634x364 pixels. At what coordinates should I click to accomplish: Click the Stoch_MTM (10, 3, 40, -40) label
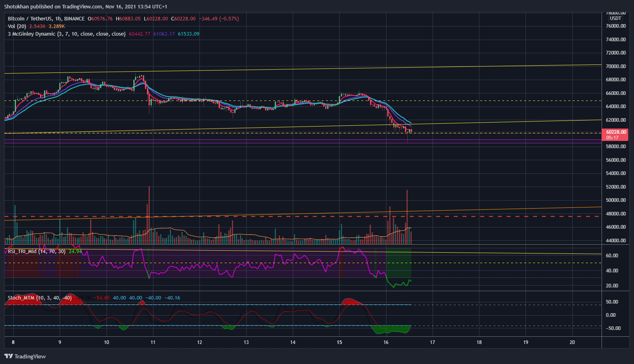point(40,298)
